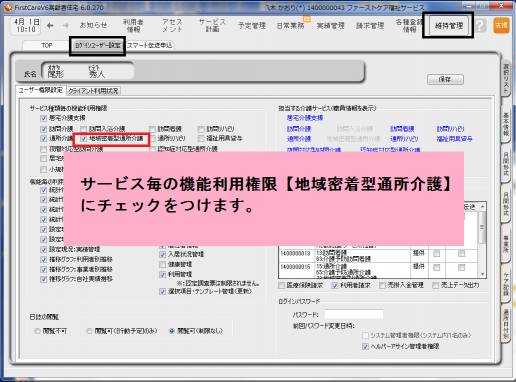The width and height of the screenshot is (516, 382).
Task: Open help with the question mark icon
Action: [x=480, y=26]
